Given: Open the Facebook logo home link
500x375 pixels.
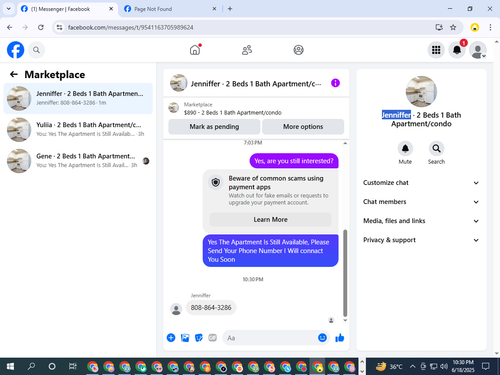Looking at the screenshot, I should tap(15, 50).
